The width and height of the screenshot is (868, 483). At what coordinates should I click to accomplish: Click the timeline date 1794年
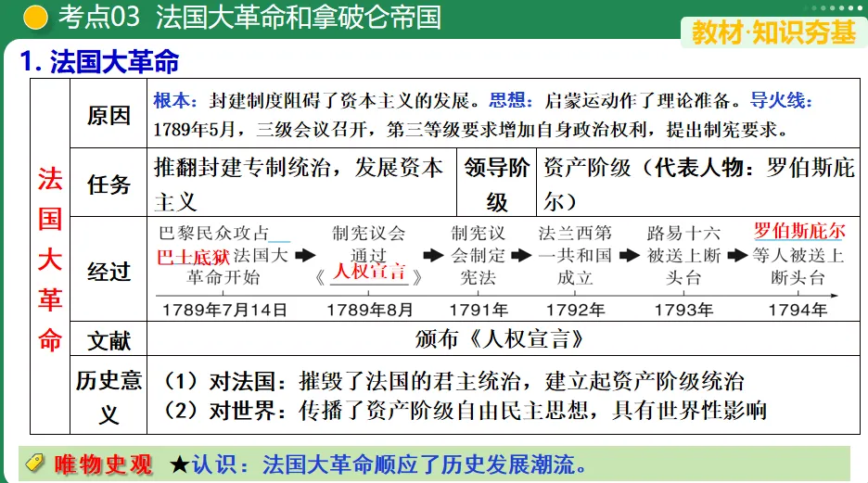798,310
